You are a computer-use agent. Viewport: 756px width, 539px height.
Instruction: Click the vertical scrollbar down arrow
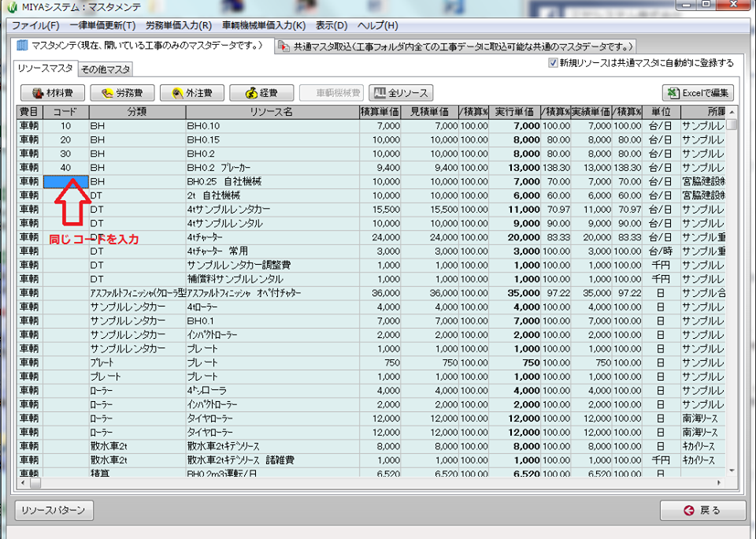pos(732,470)
